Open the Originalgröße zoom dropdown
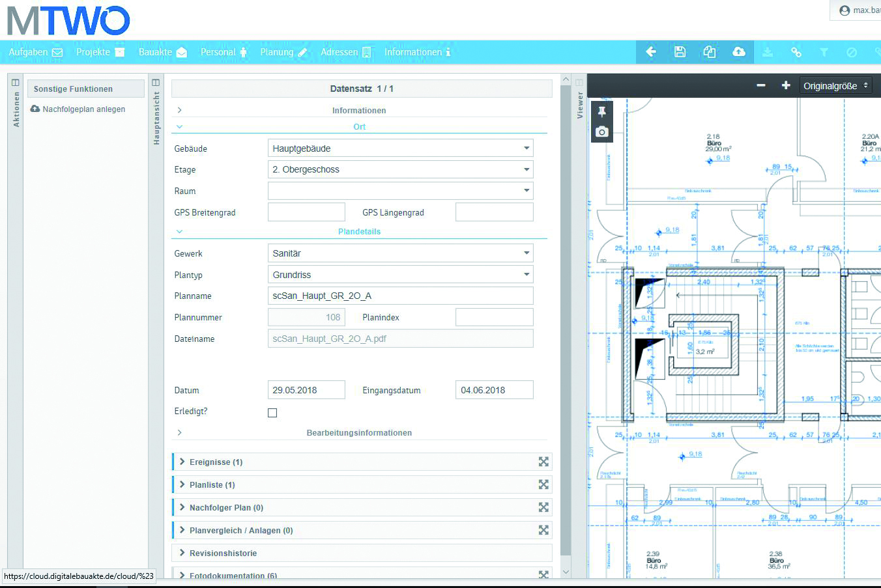881x588 pixels. click(x=835, y=86)
